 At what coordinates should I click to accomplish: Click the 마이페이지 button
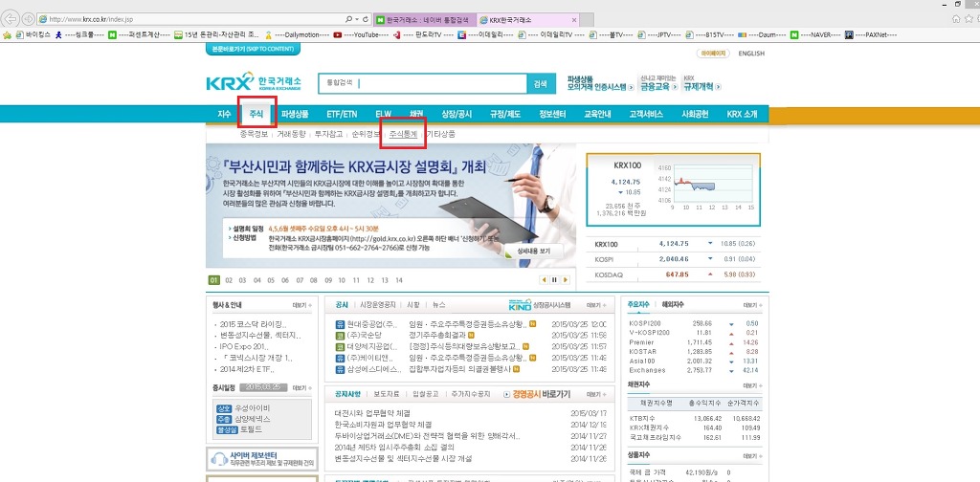click(x=712, y=54)
